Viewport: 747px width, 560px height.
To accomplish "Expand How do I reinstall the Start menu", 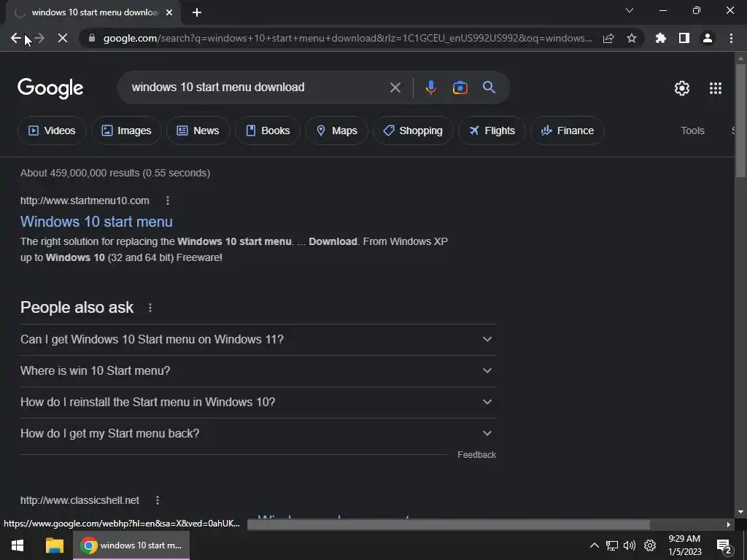I will [258, 402].
